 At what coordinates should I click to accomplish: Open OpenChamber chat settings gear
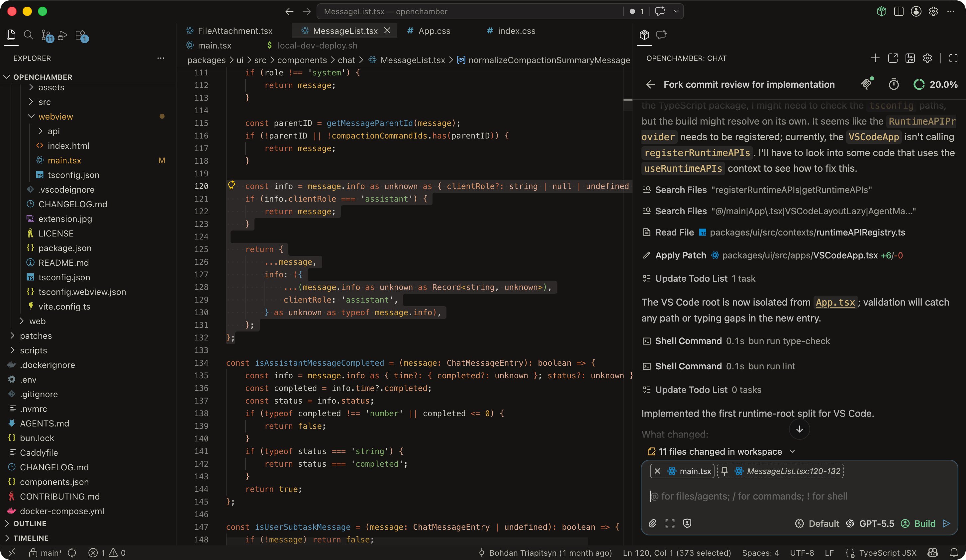pos(927,58)
